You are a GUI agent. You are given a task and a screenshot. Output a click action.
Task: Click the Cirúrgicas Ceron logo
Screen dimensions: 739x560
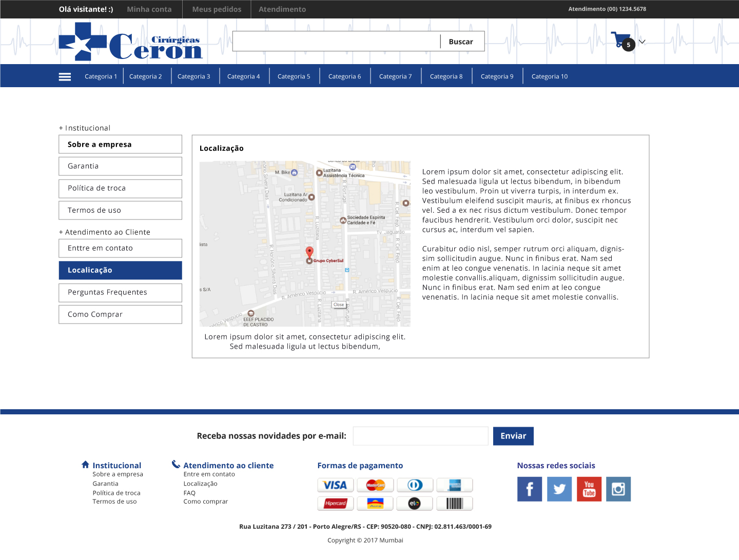(131, 42)
